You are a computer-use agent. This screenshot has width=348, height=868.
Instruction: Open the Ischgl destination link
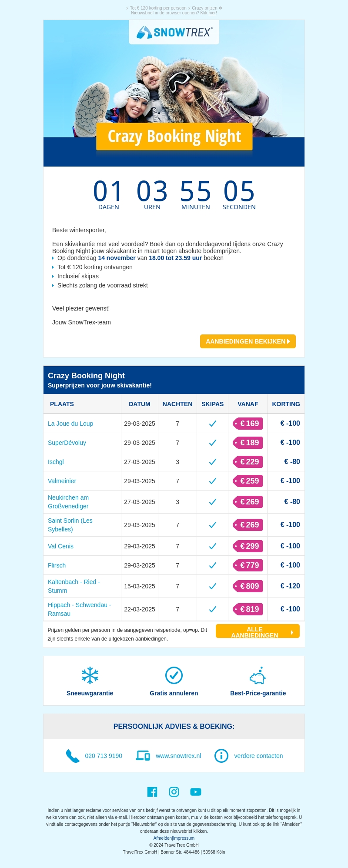pyautogui.click(x=56, y=462)
